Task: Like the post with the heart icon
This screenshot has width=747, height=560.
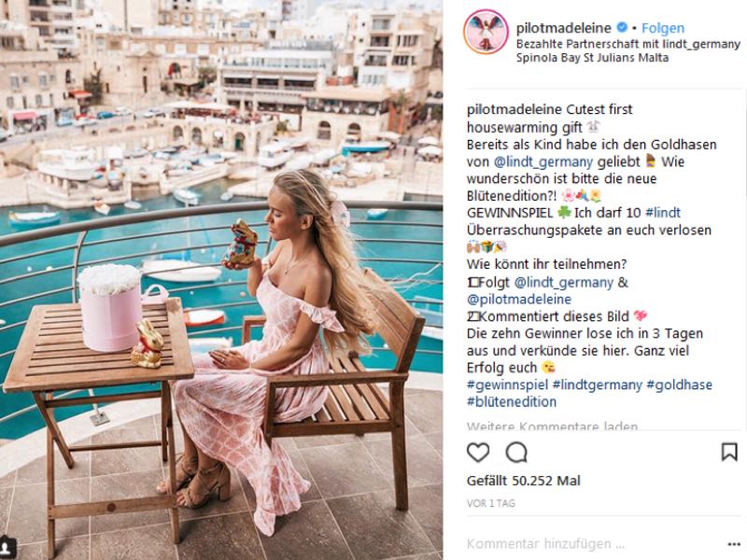Action: pos(478,453)
